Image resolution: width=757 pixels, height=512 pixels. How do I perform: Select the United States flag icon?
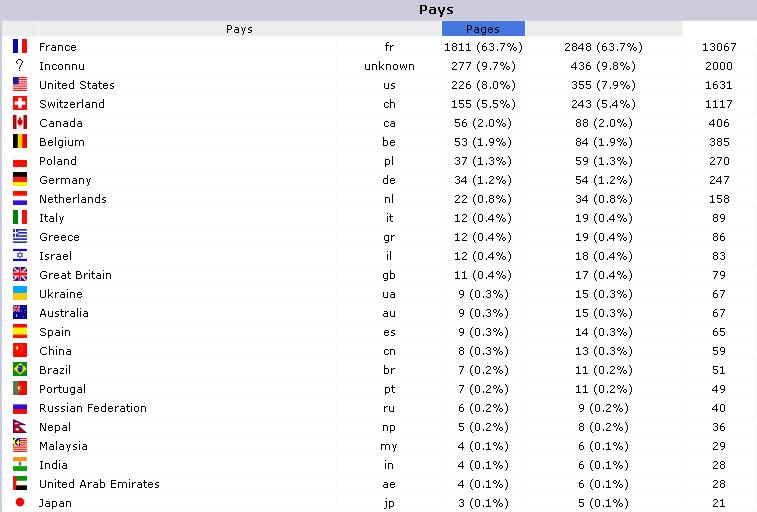[x=20, y=84]
